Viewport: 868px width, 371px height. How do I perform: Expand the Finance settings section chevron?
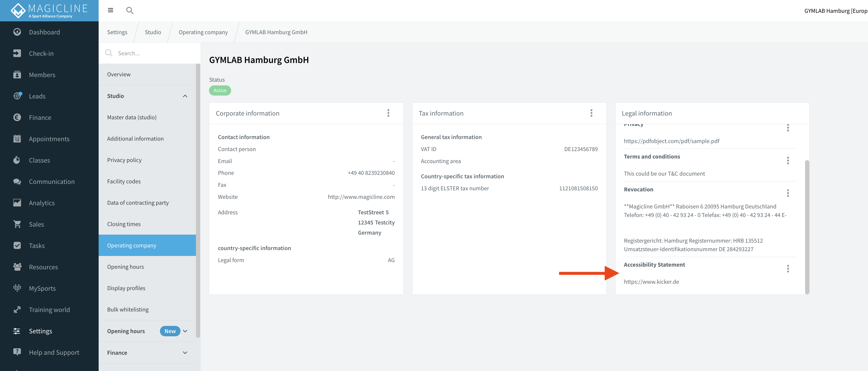185,353
